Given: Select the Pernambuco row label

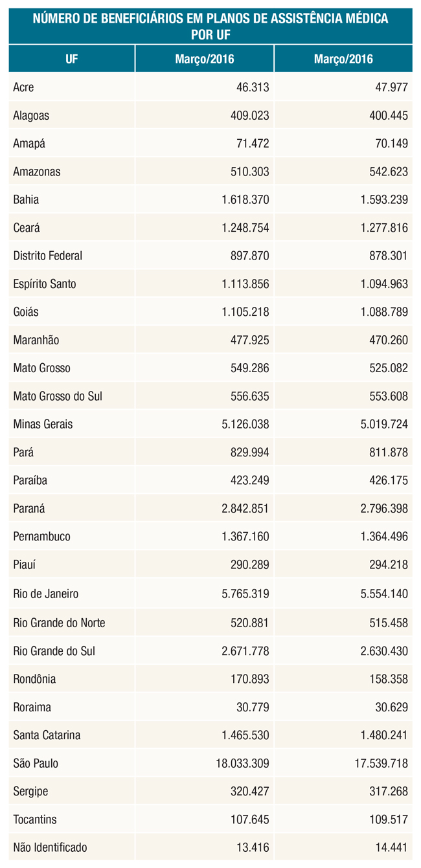Looking at the screenshot, I should click(x=42, y=537).
